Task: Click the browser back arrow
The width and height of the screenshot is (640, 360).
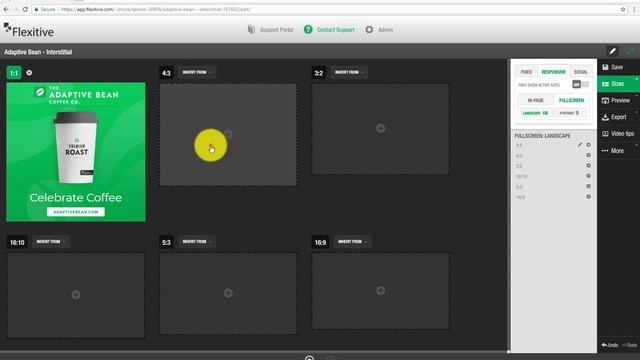Action: click(x=6, y=9)
